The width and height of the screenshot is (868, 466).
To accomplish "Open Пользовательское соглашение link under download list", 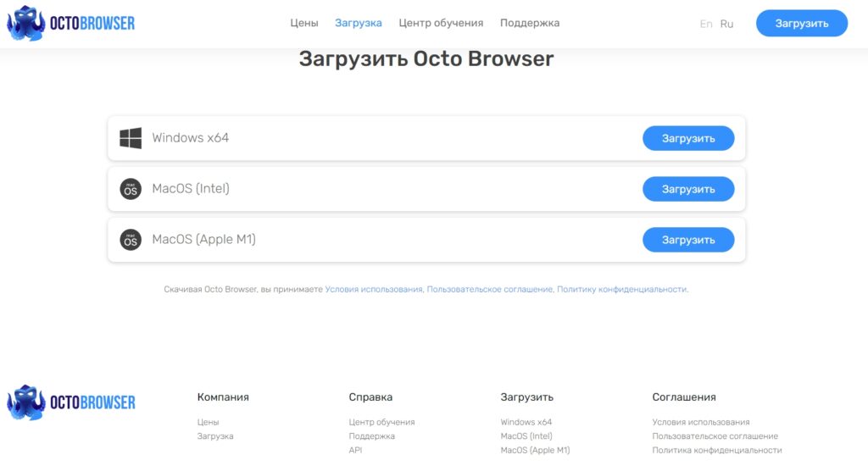I will [x=489, y=290].
